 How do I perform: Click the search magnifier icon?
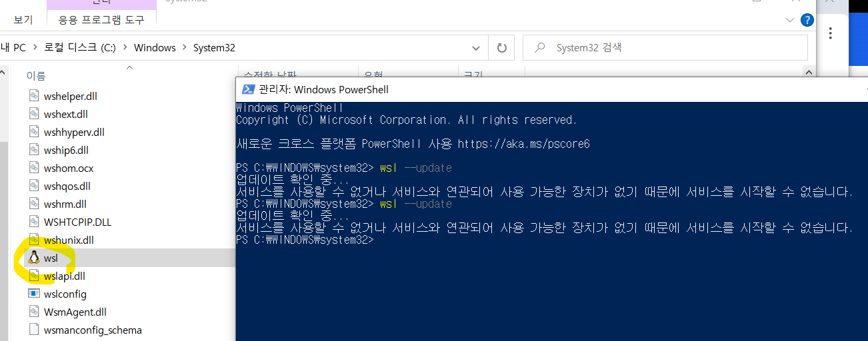point(541,48)
